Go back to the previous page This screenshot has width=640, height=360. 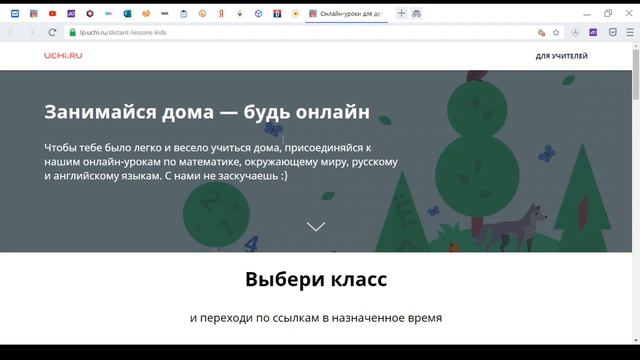[11, 32]
